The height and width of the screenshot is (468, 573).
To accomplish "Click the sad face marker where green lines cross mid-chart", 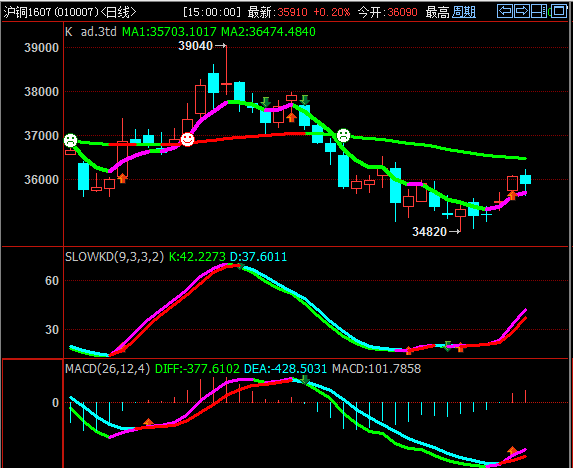I will click(x=343, y=136).
